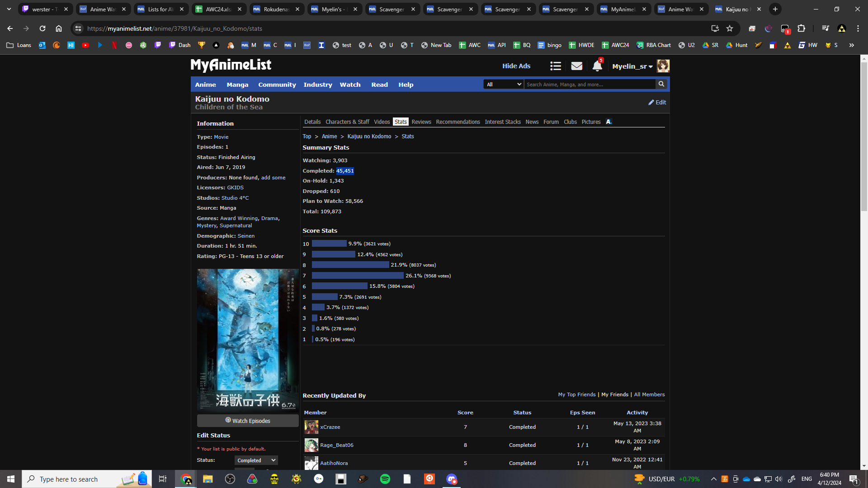This screenshot has height=488, width=868.
Task: Reload the current page
Action: pyautogui.click(x=42, y=28)
